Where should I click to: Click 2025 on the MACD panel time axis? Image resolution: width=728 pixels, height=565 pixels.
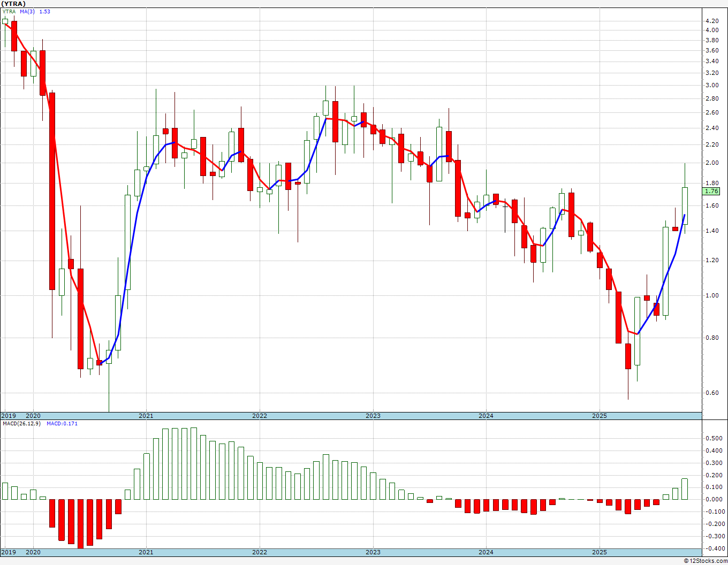click(600, 552)
